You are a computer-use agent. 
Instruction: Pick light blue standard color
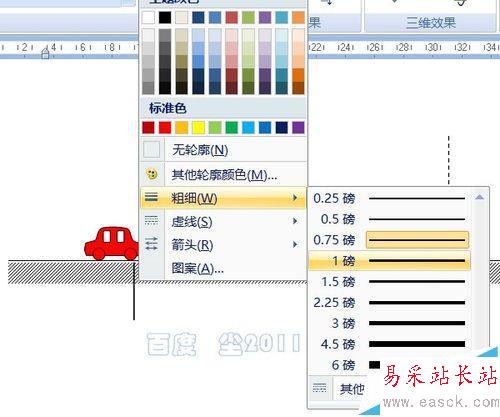coord(248,127)
